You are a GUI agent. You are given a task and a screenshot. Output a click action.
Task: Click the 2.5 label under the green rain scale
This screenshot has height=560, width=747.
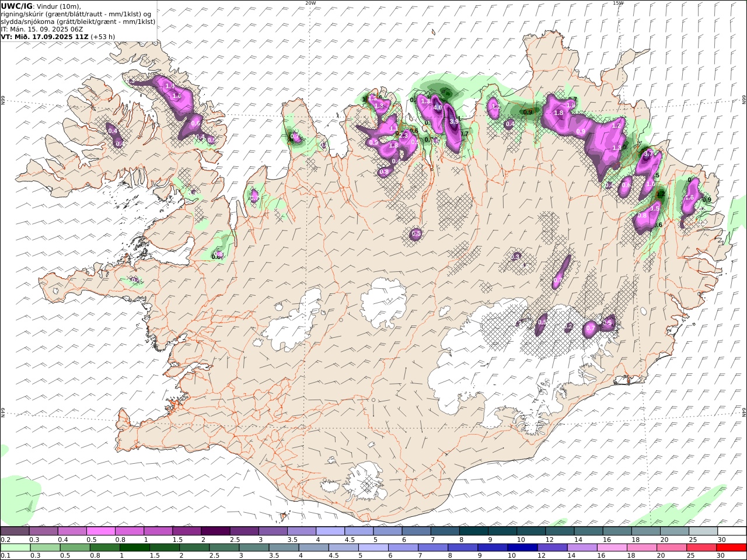click(x=214, y=556)
